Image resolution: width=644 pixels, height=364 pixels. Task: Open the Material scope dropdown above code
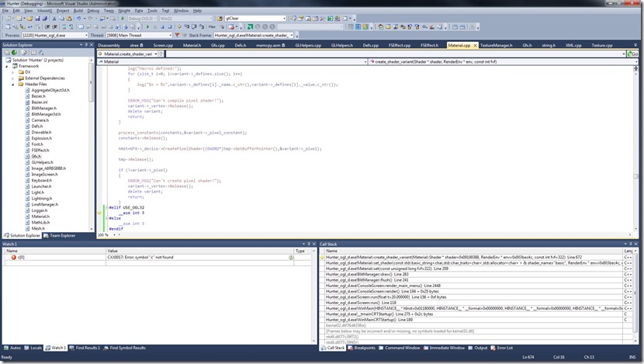(365, 61)
